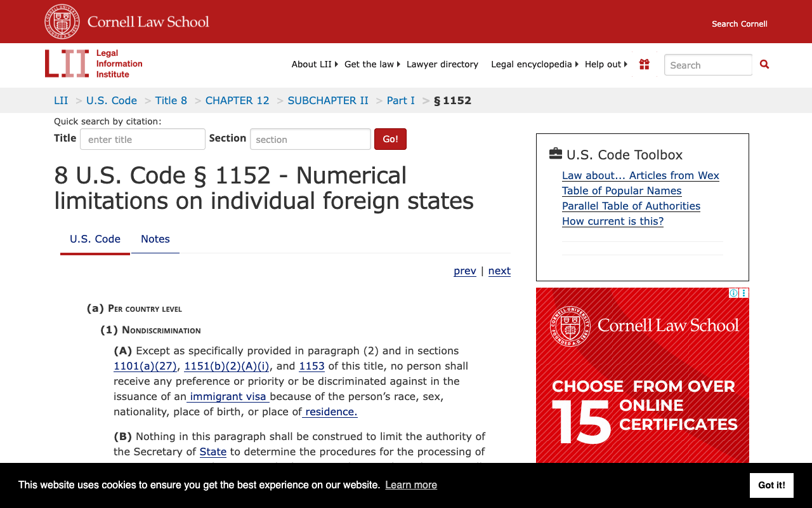Switch to the U.S. Code tab
Image resolution: width=812 pixels, height=508 pixels.
pyautogui.click(x=95, y=239)
